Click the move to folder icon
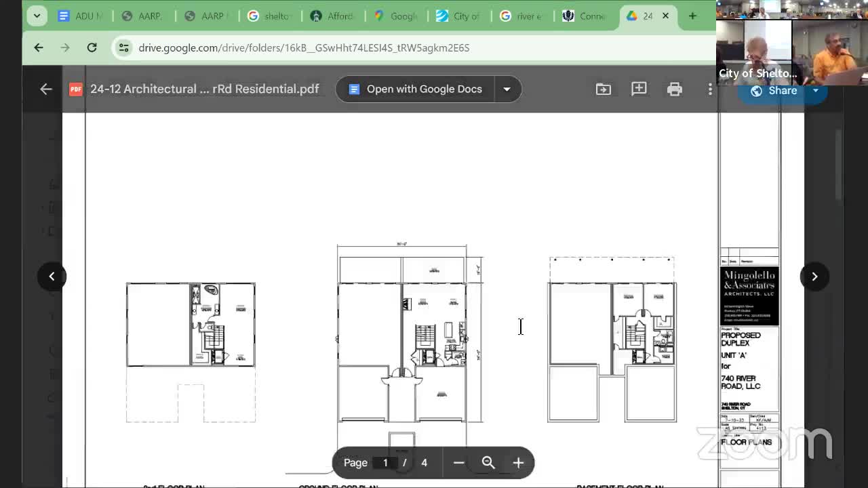 tap(603, 89)
